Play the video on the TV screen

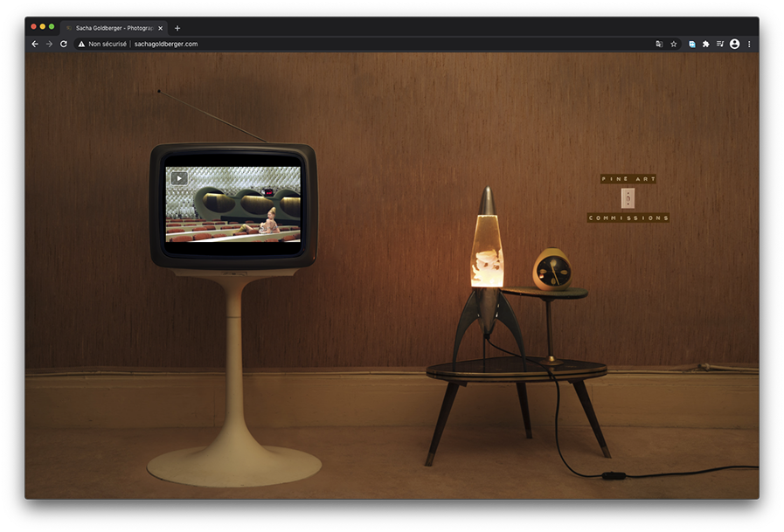coord(178,178)
